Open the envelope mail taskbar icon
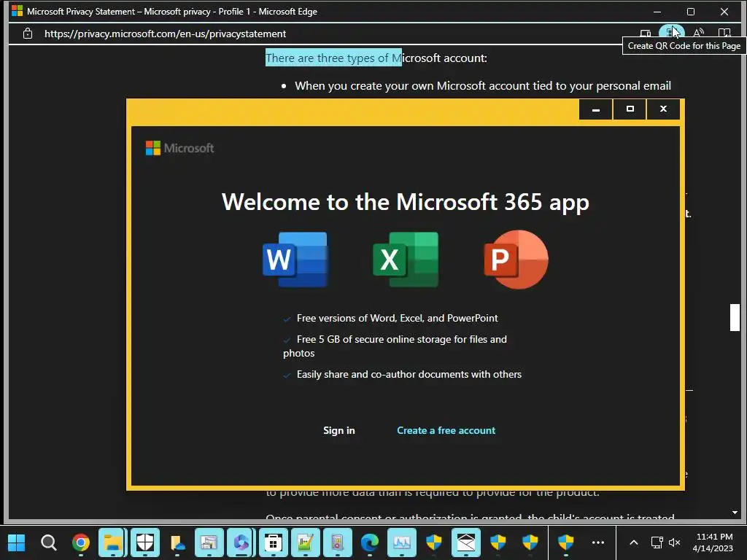Screen dimensions: 747x560 point(466,542)
